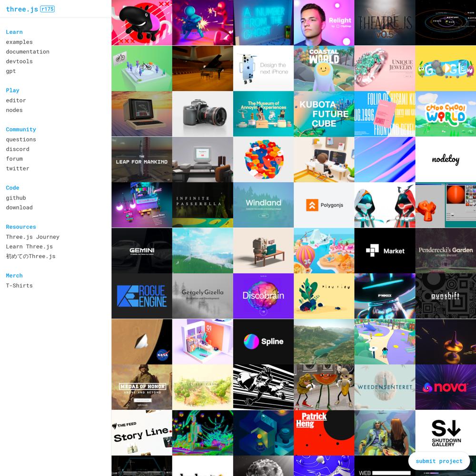Visit community questions
Screen dimensions: 476x476
[21, 139]
